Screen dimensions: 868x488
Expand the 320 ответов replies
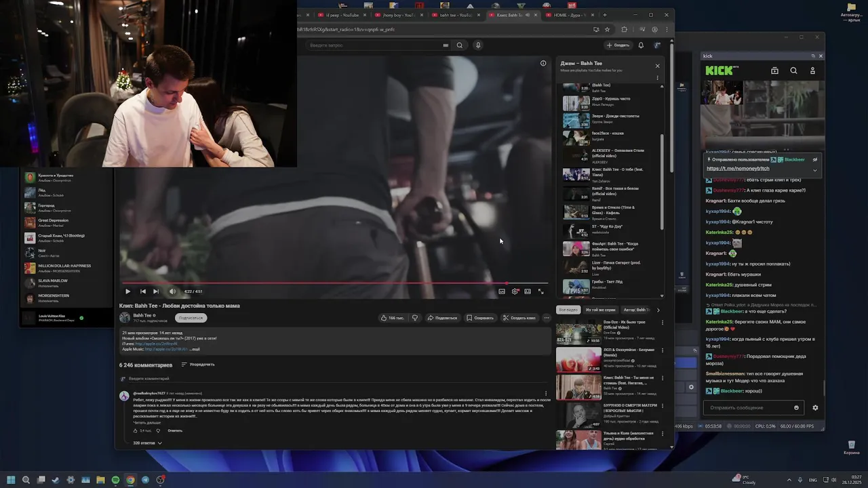(x=147, y=443)
